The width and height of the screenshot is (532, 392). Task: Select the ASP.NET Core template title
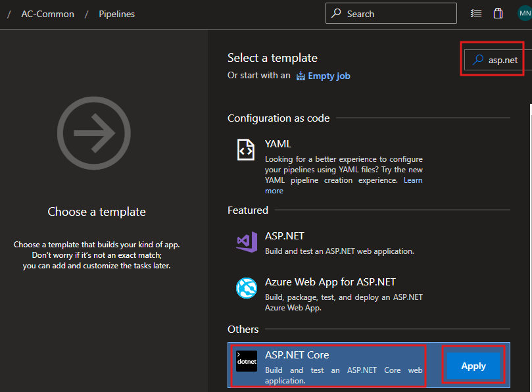(x=297, y=355)
